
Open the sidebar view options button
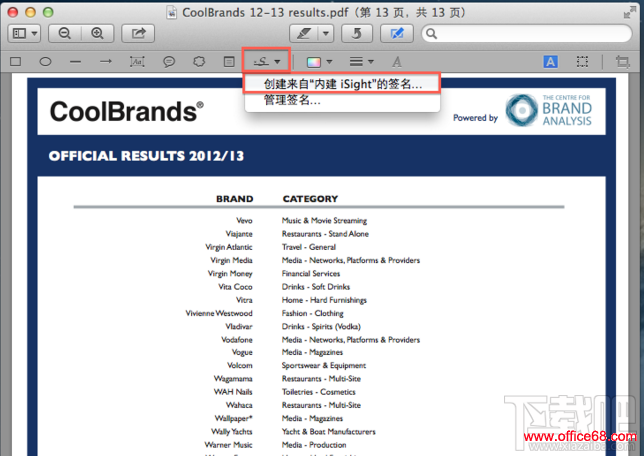[x=24, y=33]
